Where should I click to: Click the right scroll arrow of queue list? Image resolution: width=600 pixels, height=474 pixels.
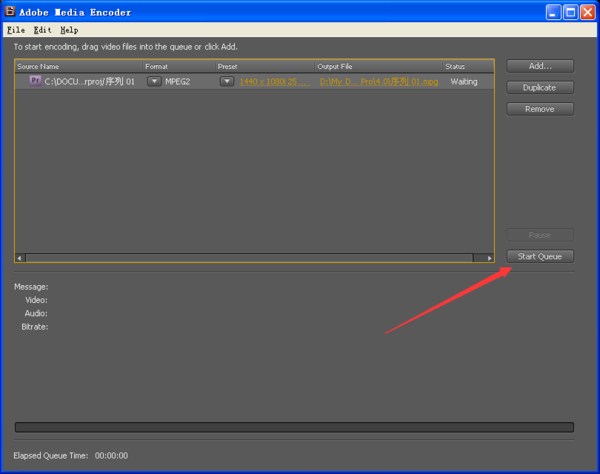[489, 258]
